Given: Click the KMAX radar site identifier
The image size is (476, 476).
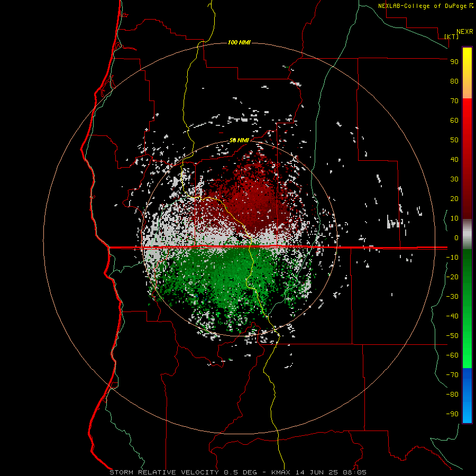Looking at the screenshot, I should tap(281, 472).
